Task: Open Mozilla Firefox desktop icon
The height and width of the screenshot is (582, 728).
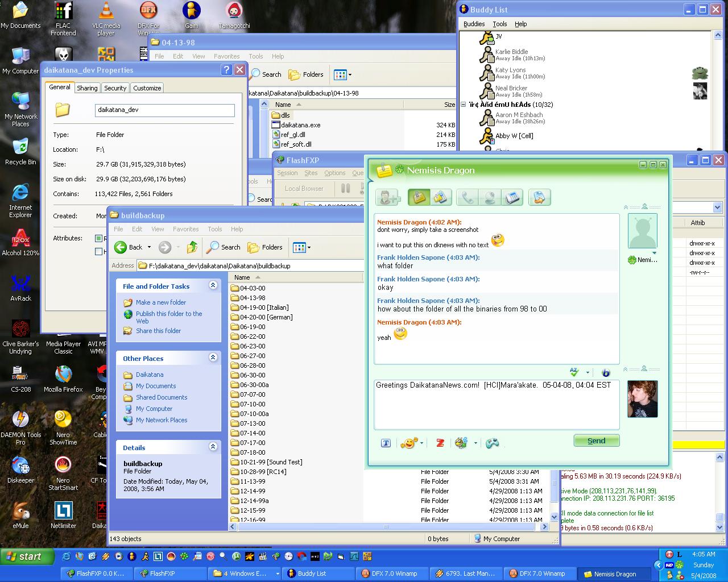Action: click(x=63, y=379)
